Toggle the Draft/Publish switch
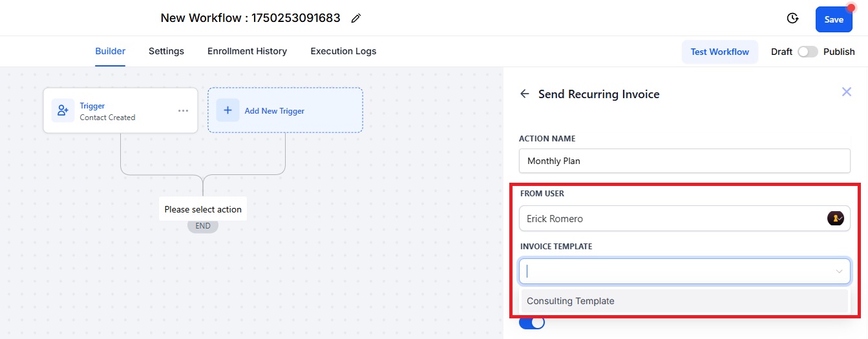868x339 pixels. coord(807,52)
